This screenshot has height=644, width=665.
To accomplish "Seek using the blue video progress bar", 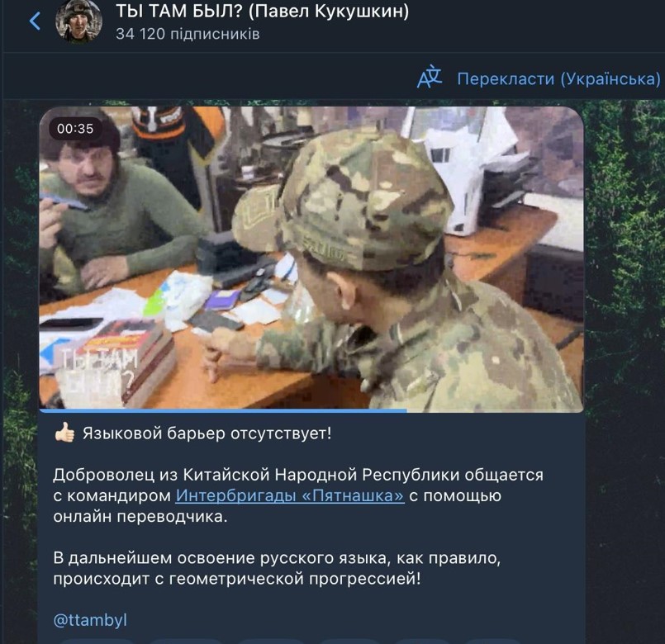I will point(223,410).
